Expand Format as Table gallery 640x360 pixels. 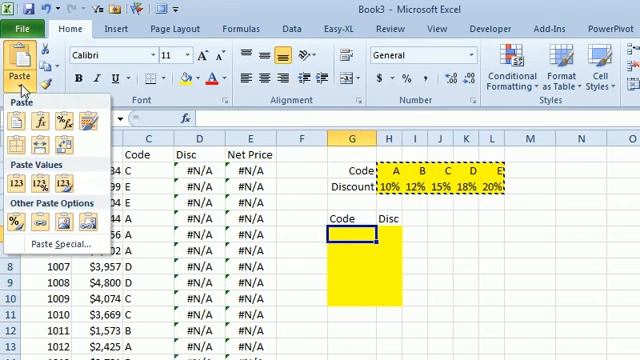pyautogui.click(x=561, y=67)
